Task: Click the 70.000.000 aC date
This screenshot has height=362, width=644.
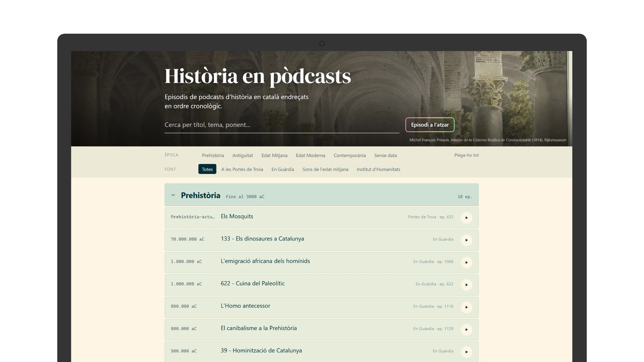Action: click(187, 239)
